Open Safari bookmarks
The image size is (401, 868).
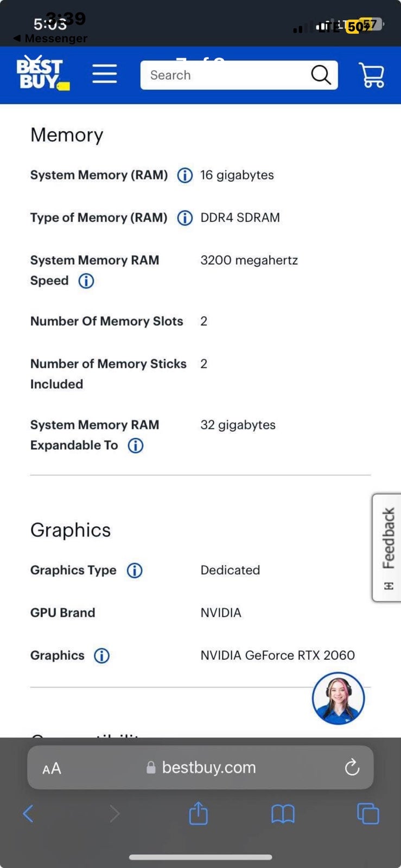[283, 814]
